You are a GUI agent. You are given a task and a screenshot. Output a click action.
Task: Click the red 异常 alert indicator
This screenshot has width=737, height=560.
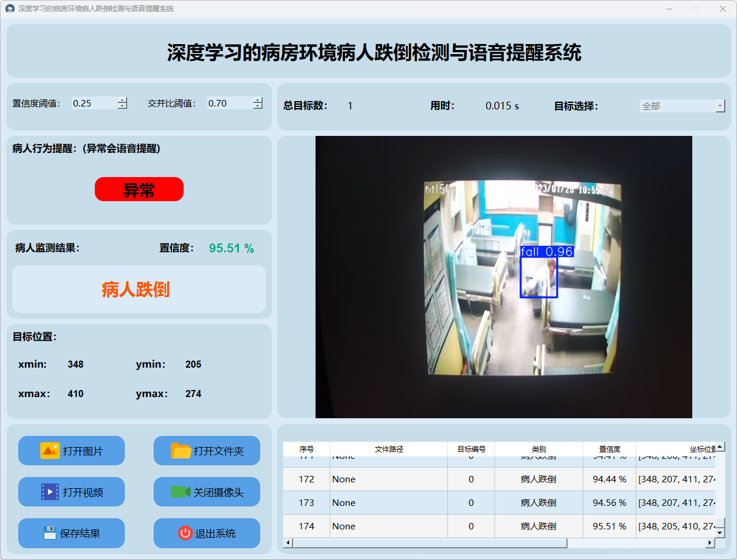[139, 189]
